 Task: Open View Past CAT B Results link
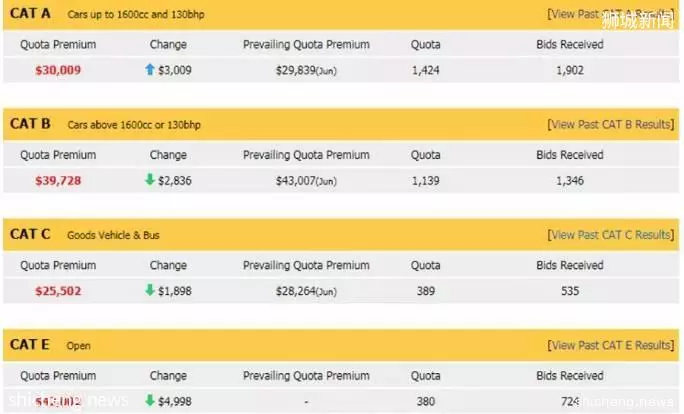click(611, 124)
